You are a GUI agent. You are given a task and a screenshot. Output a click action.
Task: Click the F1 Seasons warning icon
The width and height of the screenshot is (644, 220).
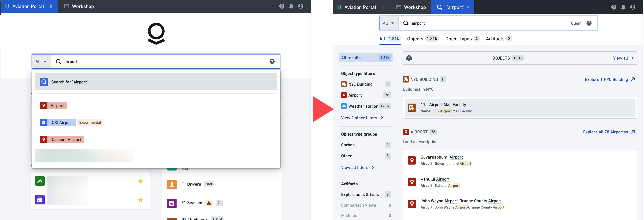[x=209, y=203]
